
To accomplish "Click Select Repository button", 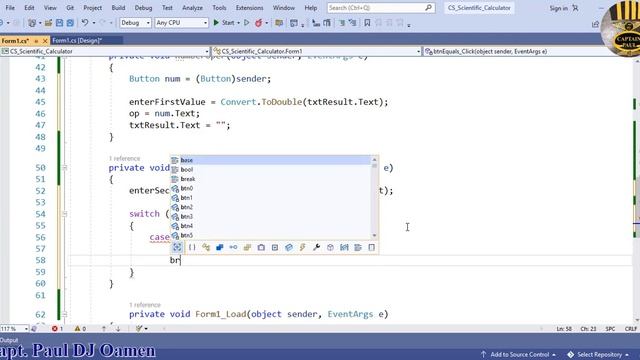I will [x=598, y=354].
